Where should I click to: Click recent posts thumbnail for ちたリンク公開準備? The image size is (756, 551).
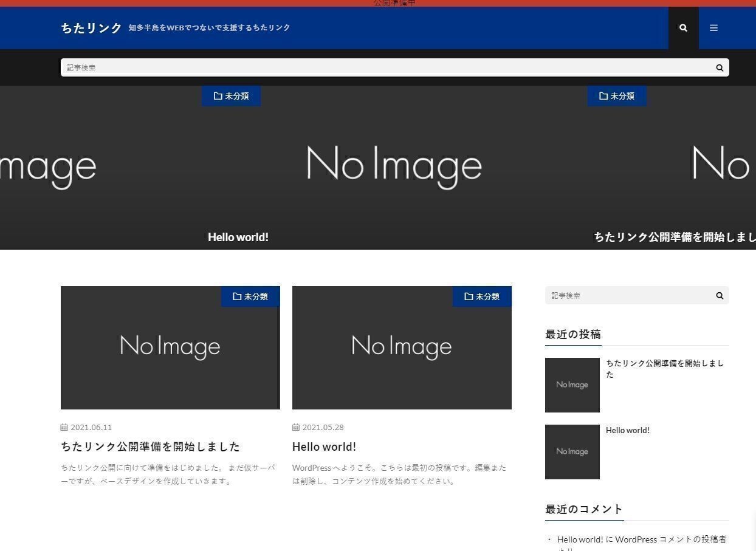572,385
